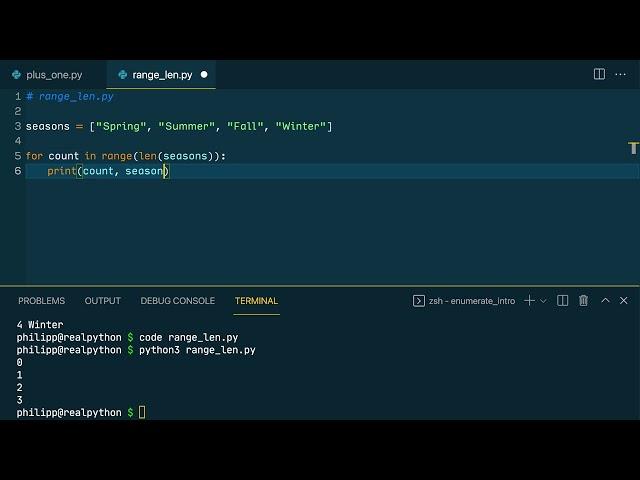Close the terminal panel with the X
640x480 pixels.
click(624, 300)
